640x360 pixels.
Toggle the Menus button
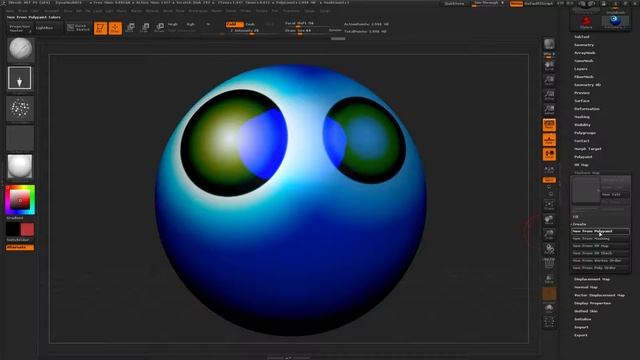pos(516,4)
